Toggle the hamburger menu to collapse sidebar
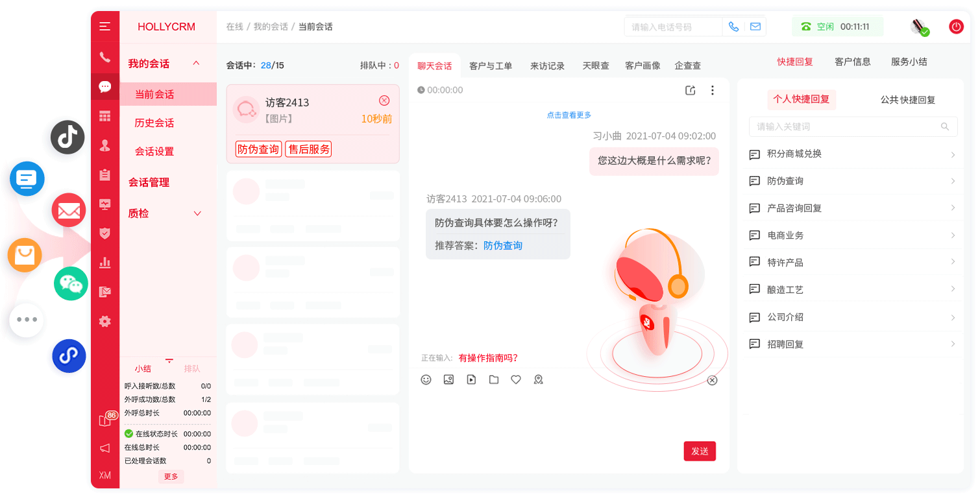980x502 pixels. pos(104,27)
